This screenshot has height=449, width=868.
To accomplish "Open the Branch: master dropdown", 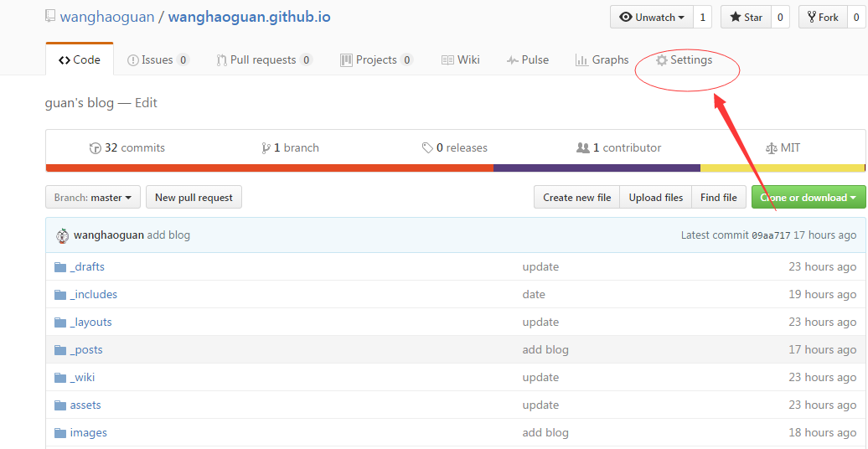I will click(93, 197).
